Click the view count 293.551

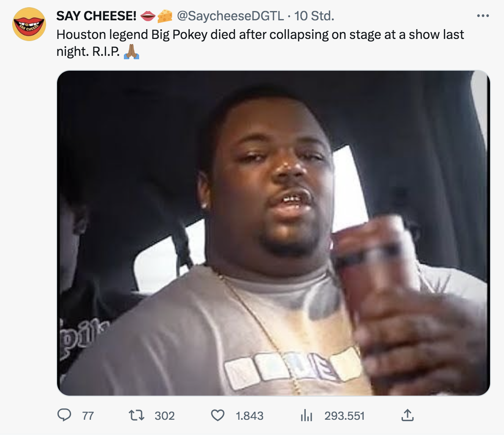tap(344, 416)
